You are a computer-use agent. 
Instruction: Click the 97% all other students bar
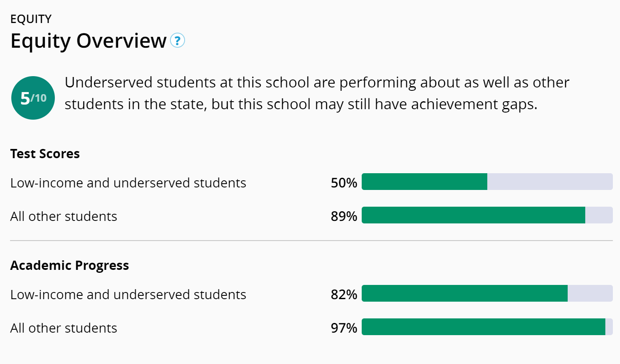(483, 327)
